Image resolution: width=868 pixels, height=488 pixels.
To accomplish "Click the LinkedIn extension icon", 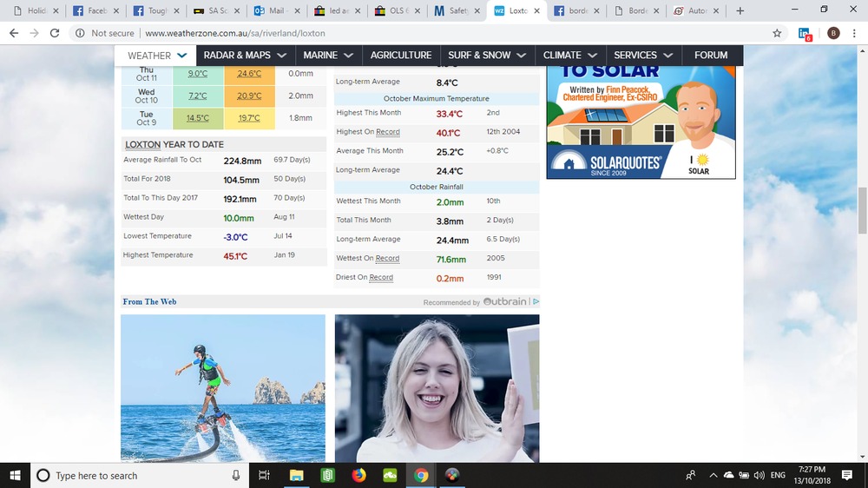I will pos(804,33).
